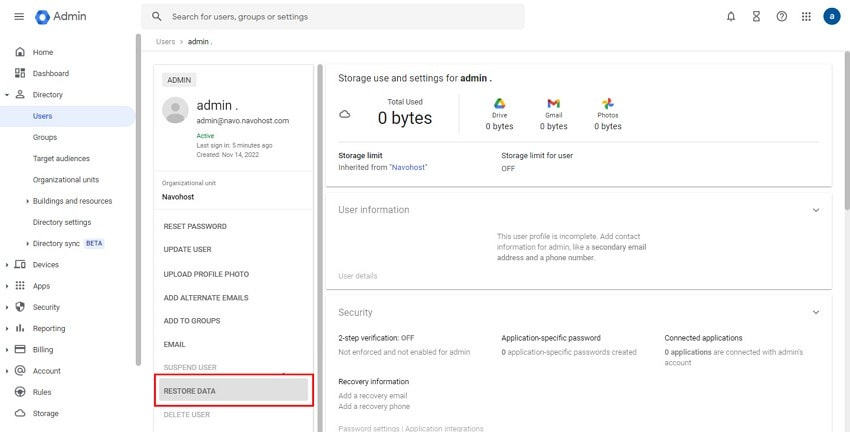Expand the User information panel chevron
The width and height of the screenshot is (850, 432).
[x=815, y=210]
